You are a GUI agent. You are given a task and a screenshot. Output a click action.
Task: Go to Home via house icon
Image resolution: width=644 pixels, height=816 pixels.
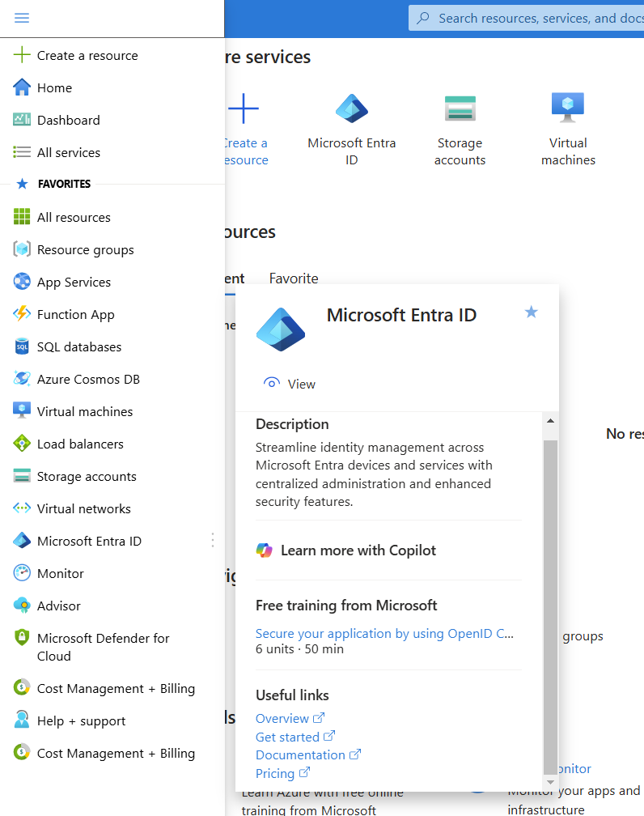[21, 87]
